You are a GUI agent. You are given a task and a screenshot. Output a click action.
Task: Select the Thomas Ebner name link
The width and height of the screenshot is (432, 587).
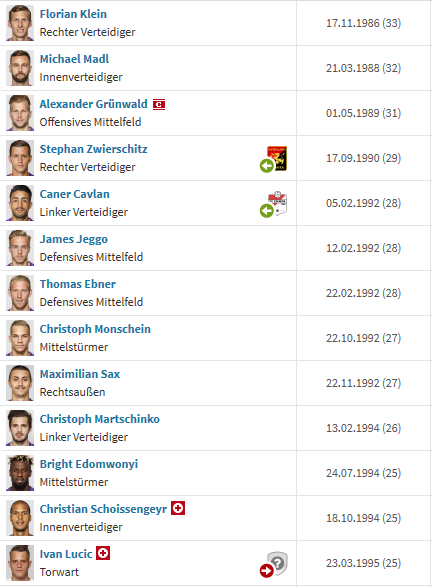point(78,284)
